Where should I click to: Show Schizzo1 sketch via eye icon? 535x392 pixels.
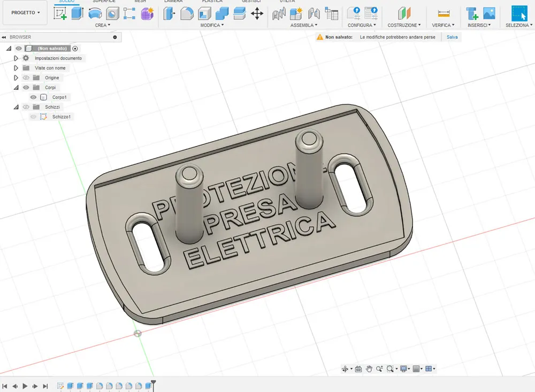click(x=33, y=117)
